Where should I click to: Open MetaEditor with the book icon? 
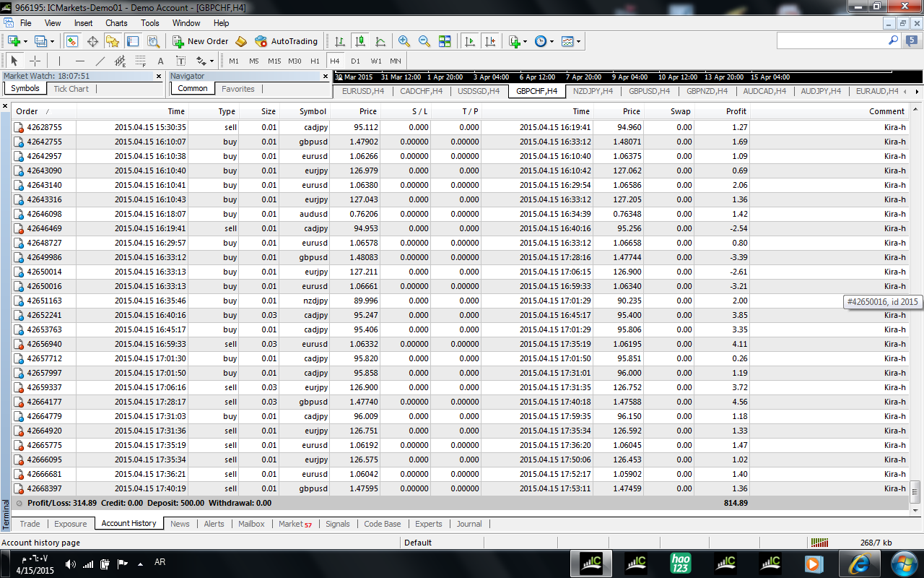tap(241, 41)
